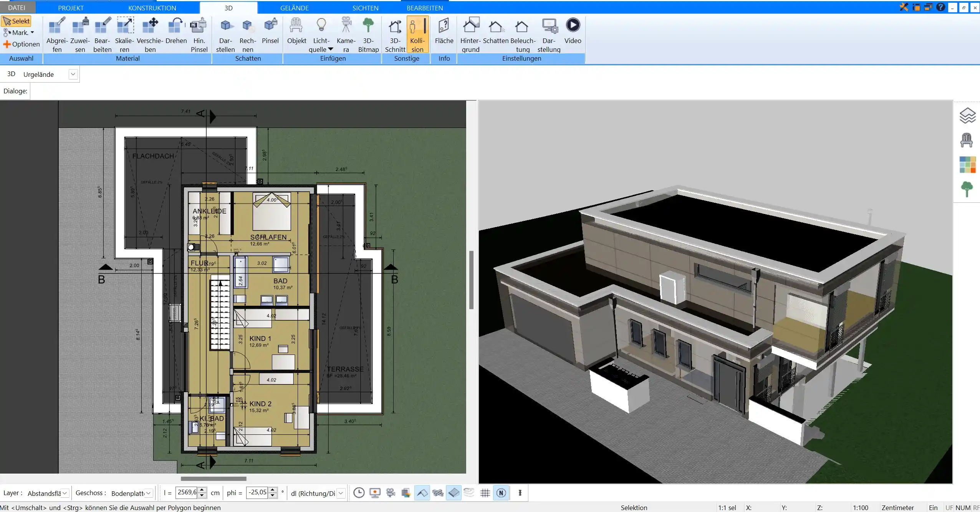Viewport: 980px width, 512px height.
Task: Click the film camera icon in bottom toolbar
Action: click(x=391, y=493)
